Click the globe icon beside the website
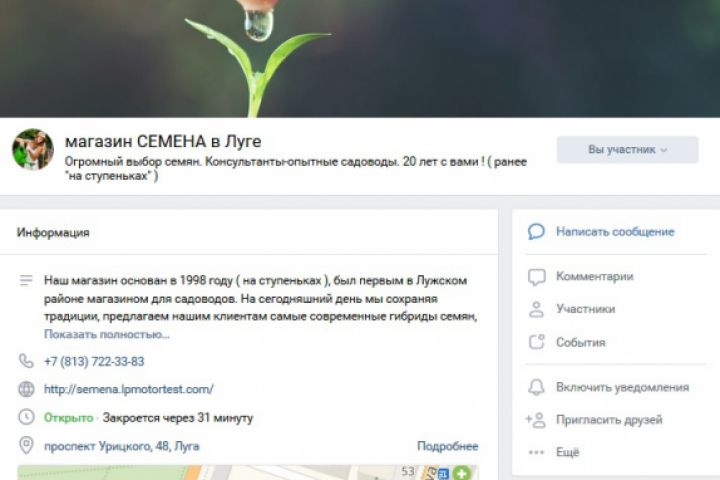 click(26, 389)
